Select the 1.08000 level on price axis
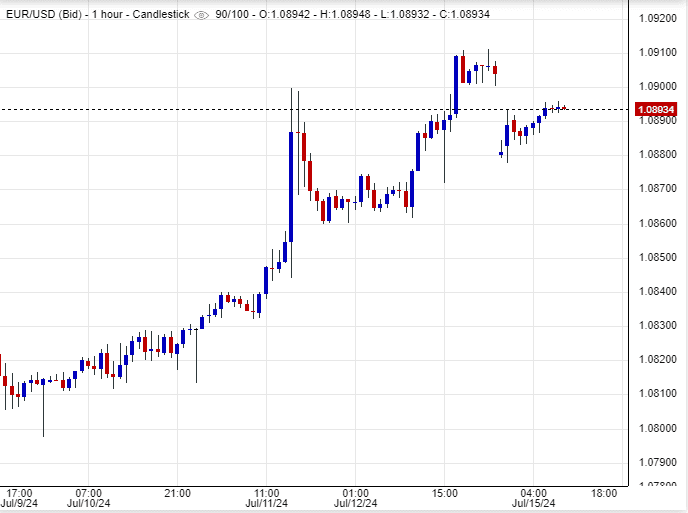The width and height of the screenshot is (688, 513). 656,428
